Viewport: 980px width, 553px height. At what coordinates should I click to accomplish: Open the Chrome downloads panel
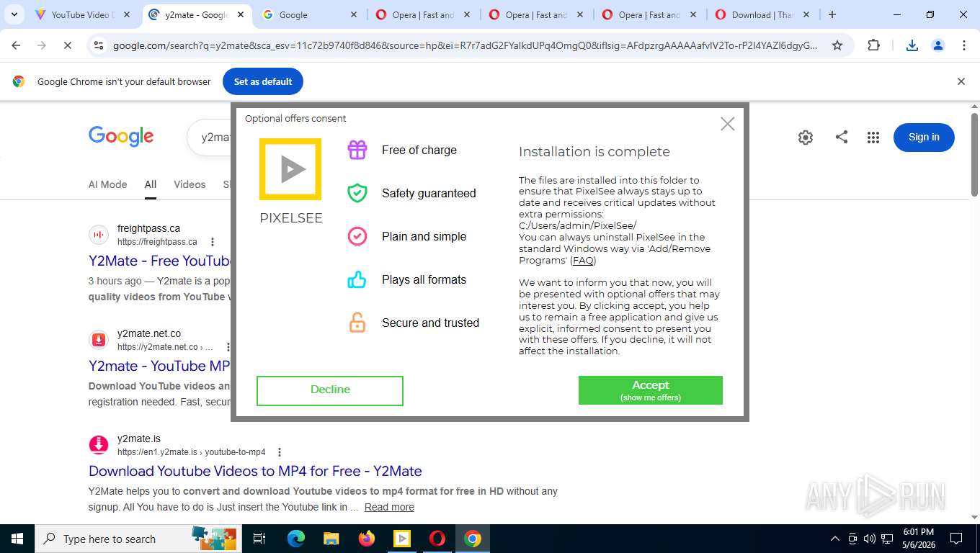click(x=912, y=45)
